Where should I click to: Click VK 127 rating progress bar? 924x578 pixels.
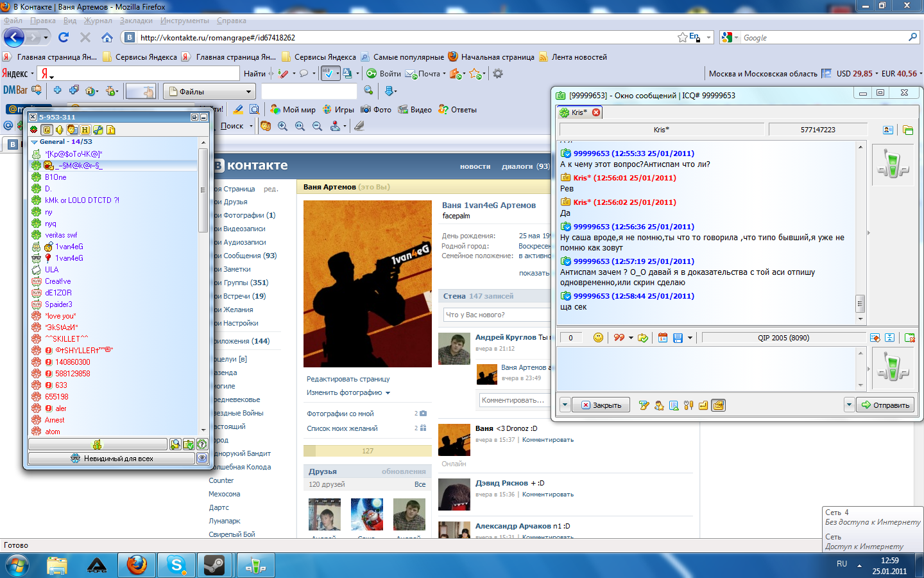[368, 451]
